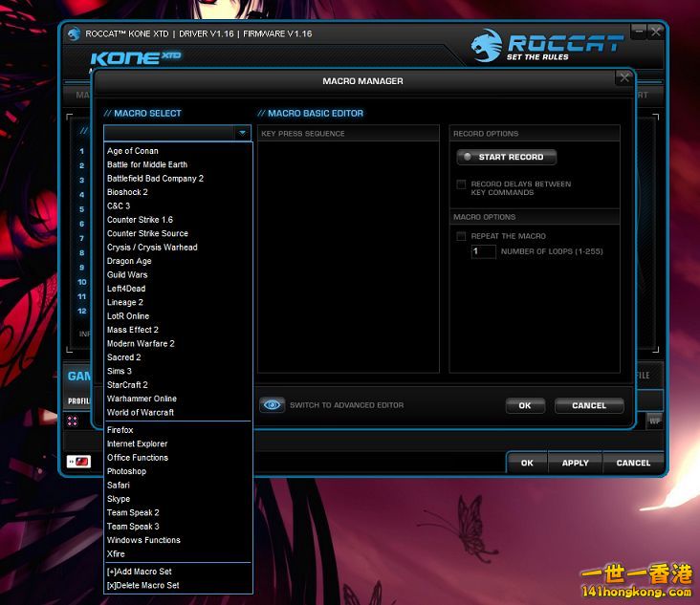Click the Start Record button

click(506, 157)
